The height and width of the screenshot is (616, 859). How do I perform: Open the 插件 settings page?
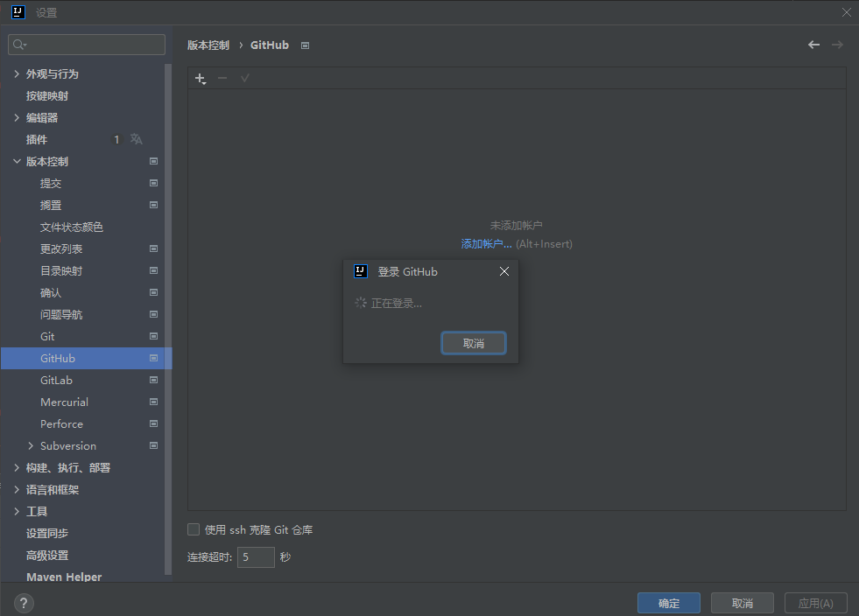37,140
